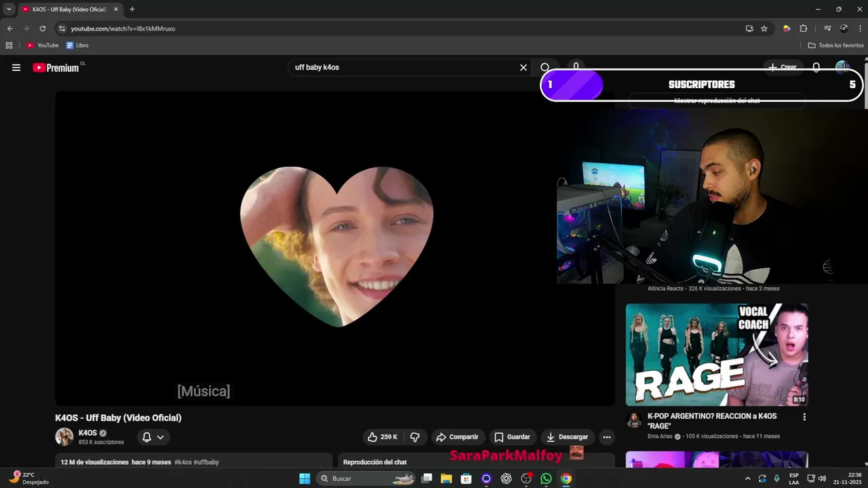868x488 pixels.
Task: Click the main video player area
Action: pos(335,248)
